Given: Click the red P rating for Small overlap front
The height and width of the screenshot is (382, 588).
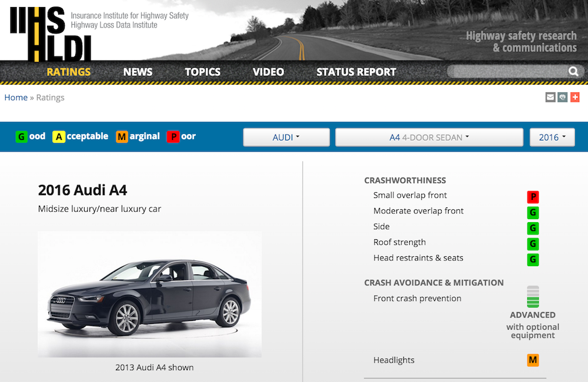Looking at the screenshot, I should pos(533,197).
